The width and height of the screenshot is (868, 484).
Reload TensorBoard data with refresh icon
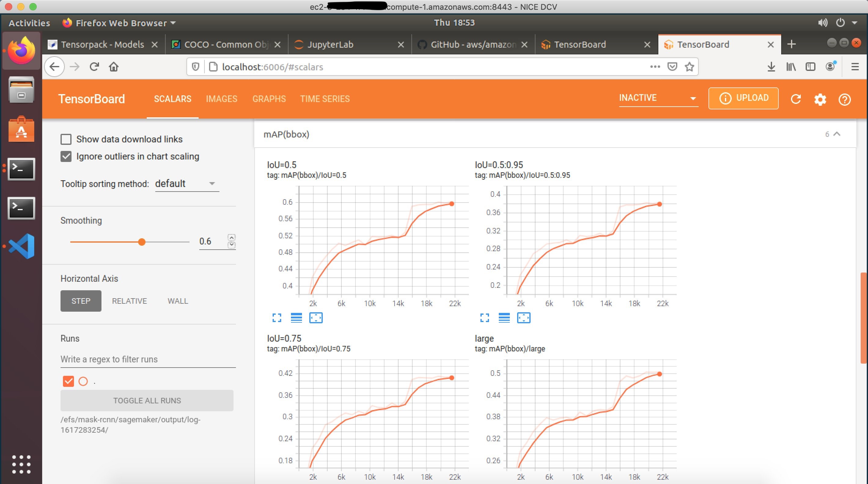[x=796, y=99]
